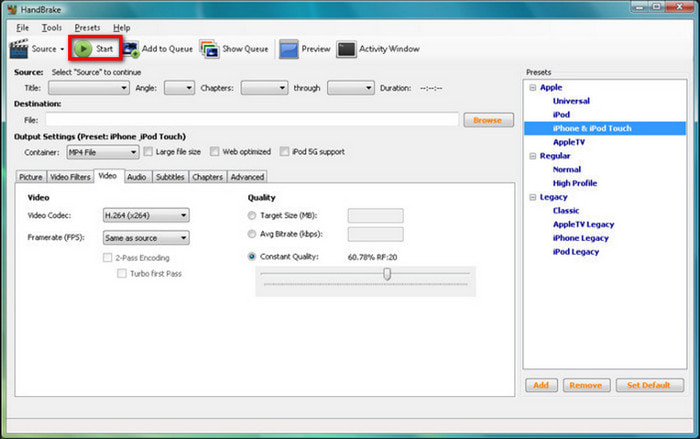Viewport: 700px width, 439px height.
Task: Open the Presets menu
Action: coord(87,28)
